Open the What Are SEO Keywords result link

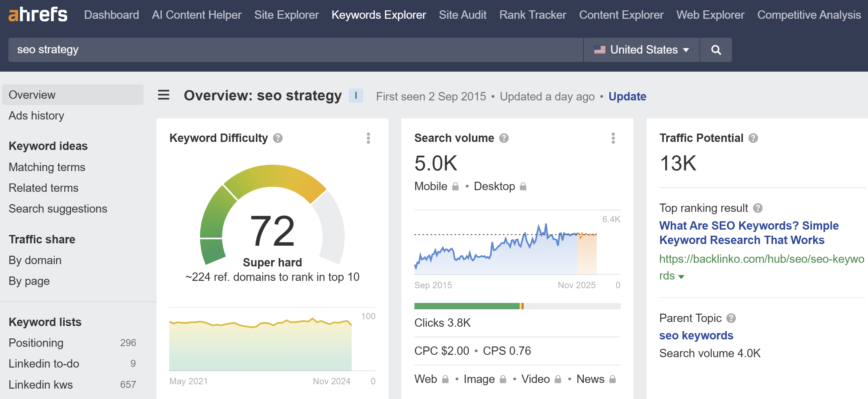click(749, 233)
